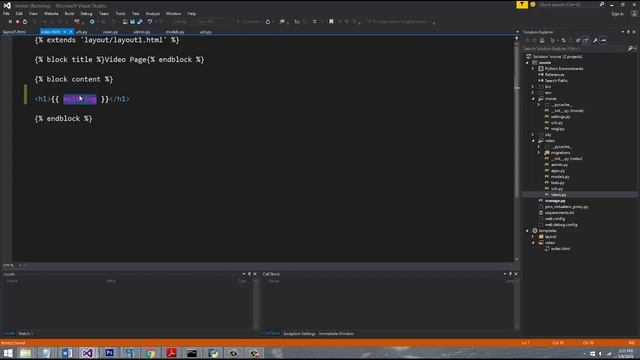640x360 pixels.
Task: Click the notification flag icon in title bar
Action: [522, 4]
